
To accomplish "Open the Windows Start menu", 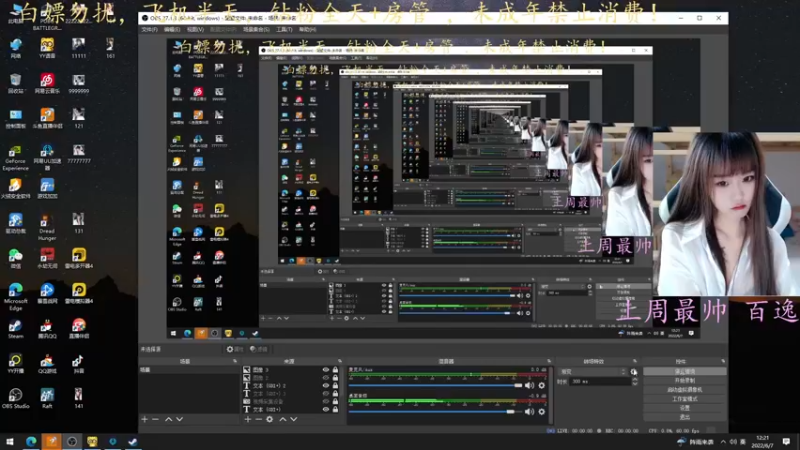I will [10, 442].
